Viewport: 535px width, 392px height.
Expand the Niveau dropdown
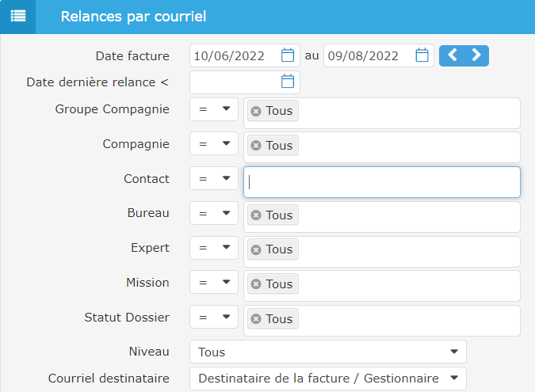[327, 352]
